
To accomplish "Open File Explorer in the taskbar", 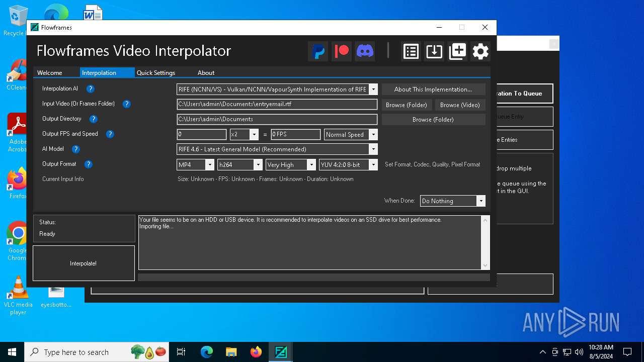I will click(231, 352).
